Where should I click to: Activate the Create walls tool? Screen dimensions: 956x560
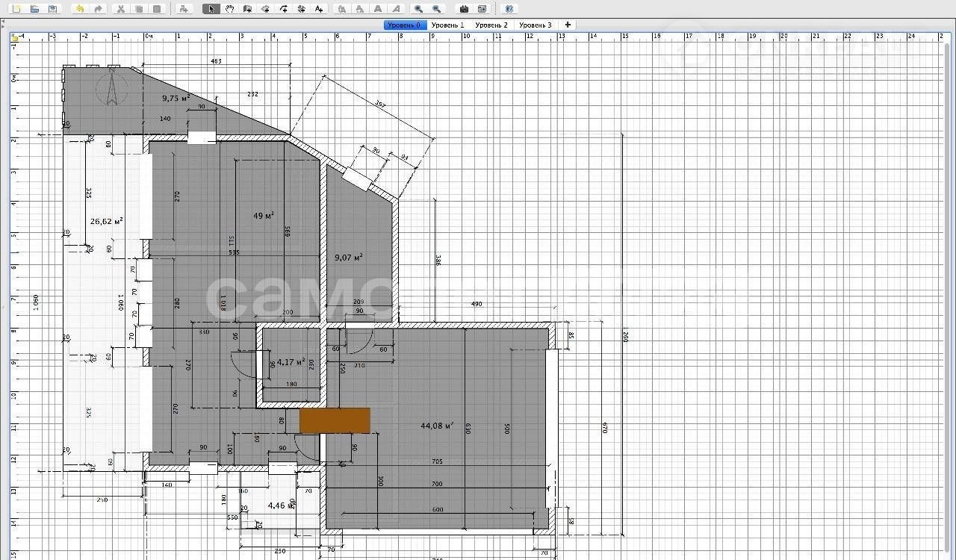coord(247,9)
